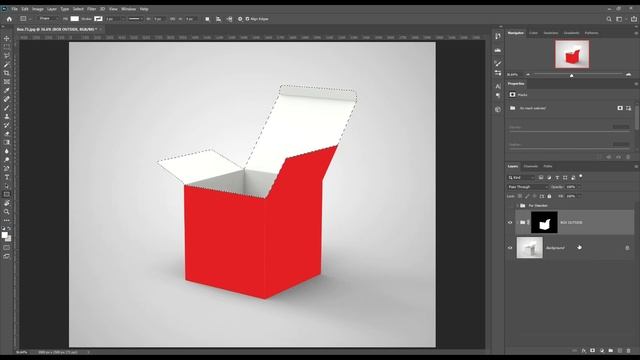Open the Pass Through blend mode dropdown
This screenshot has height=360, width=640.
point(527,187)
